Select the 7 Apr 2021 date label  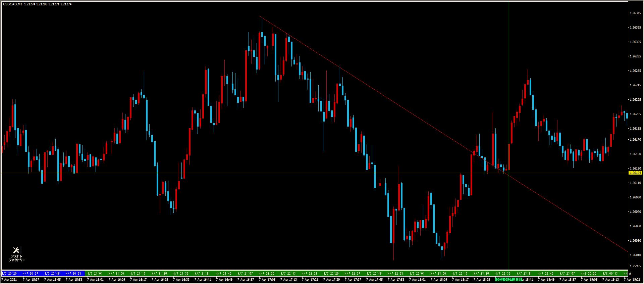(9, 279)
